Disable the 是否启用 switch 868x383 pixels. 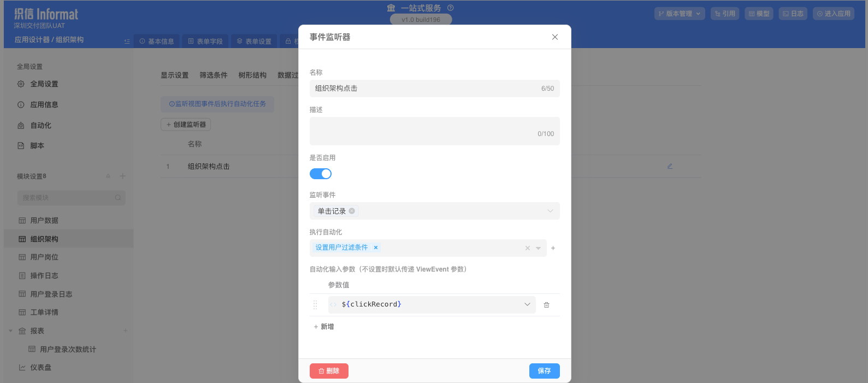click(321, 174)
